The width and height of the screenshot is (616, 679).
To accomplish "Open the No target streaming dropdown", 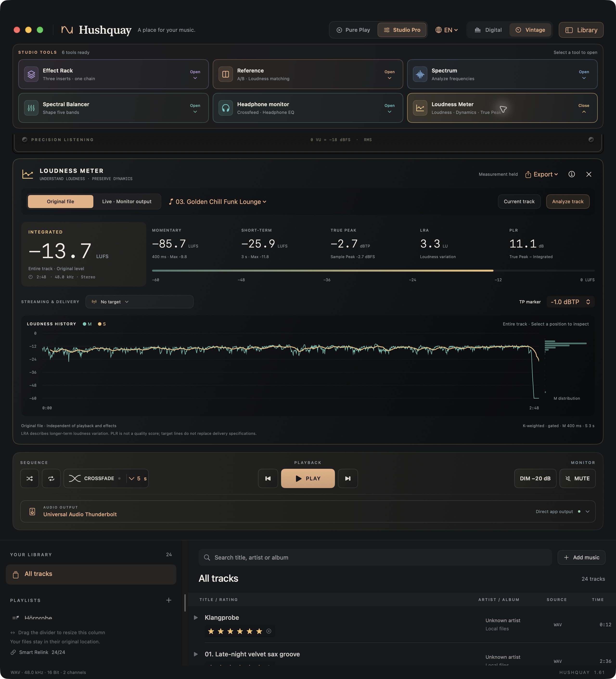I will point(139,302).
